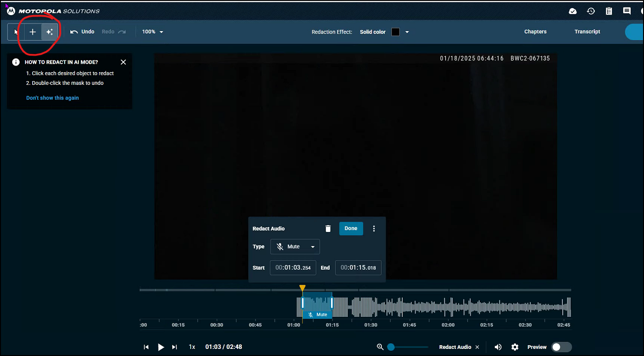Select the pointer selection tool
Viewport: 644px width, 356px height.
coord(16,32)
